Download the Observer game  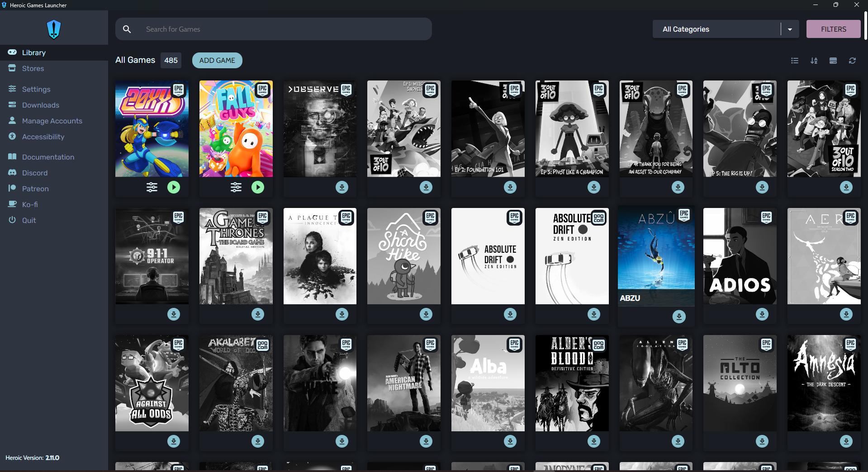click(x=342, y=187)
